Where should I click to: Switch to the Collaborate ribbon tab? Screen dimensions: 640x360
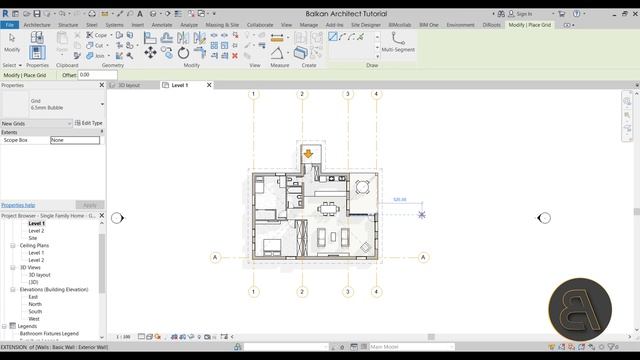pyautogui.click(x=260, y=25)
